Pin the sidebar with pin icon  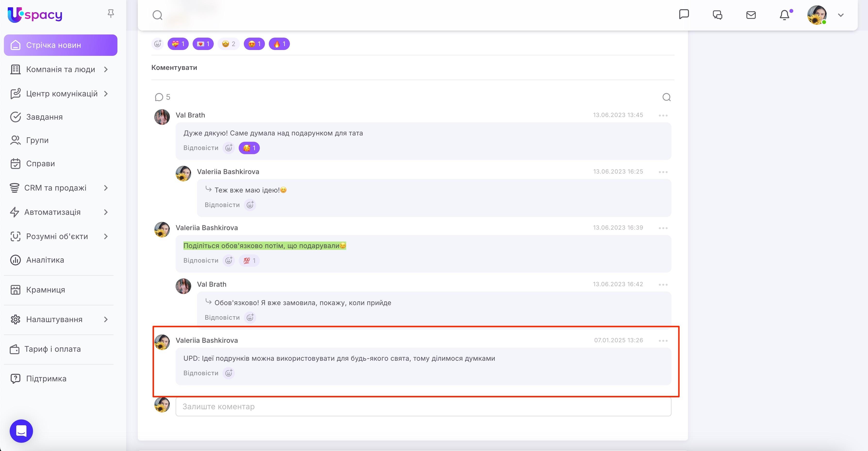pos(111,14)
